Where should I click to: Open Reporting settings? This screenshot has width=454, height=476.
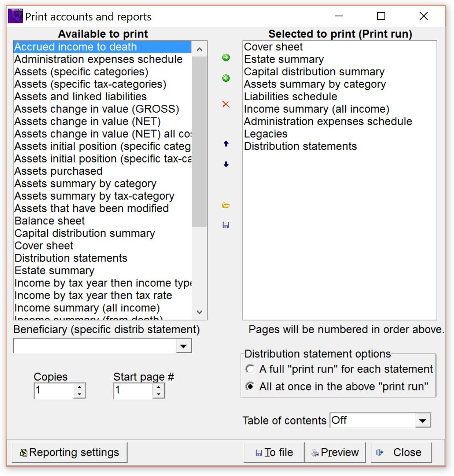[70, 452]
